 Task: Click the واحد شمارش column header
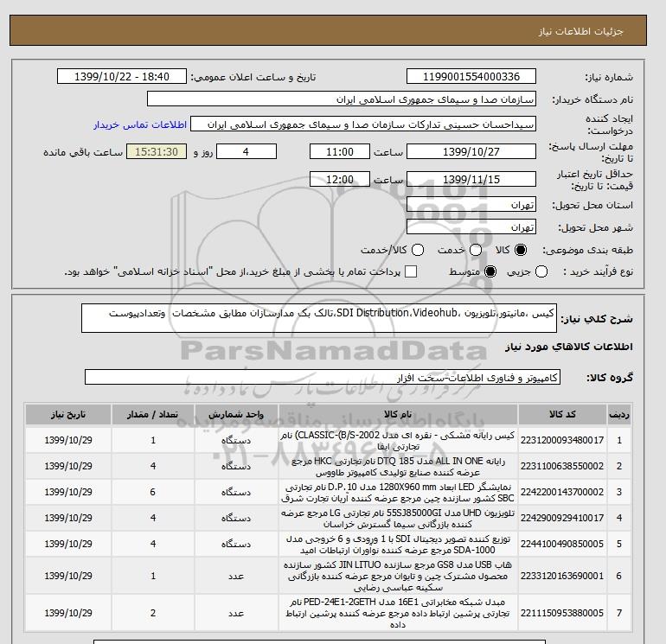(x=236, y=415)
